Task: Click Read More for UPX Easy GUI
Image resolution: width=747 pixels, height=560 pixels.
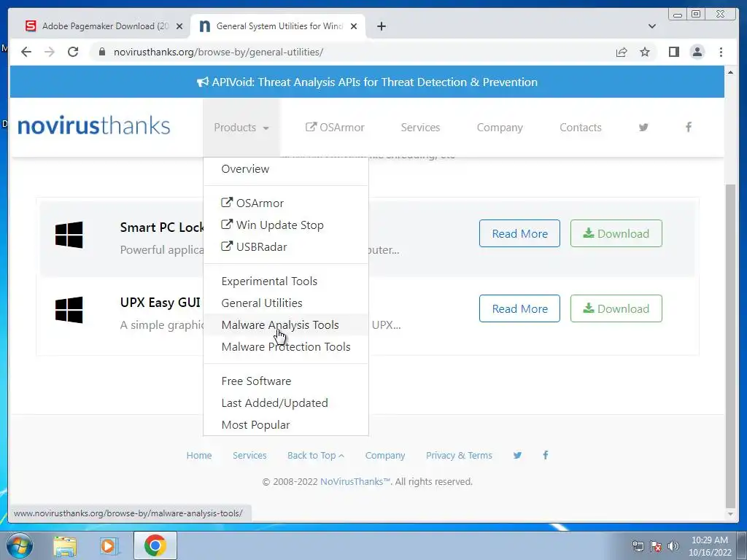Action: point(519,308)
